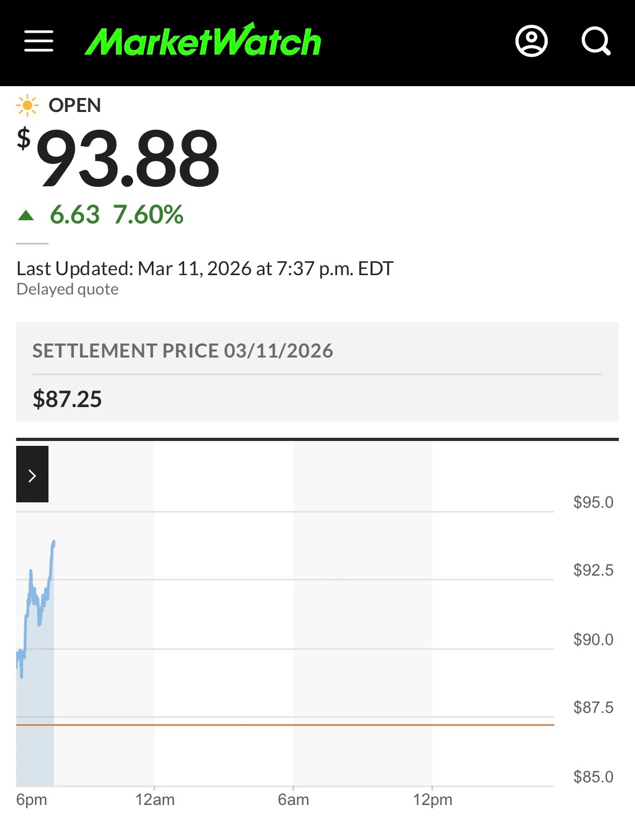Image resolution: width=635 pixels, height=840 pixels.
Task: Click the 12am time axis label
Action: pos(155,800)
